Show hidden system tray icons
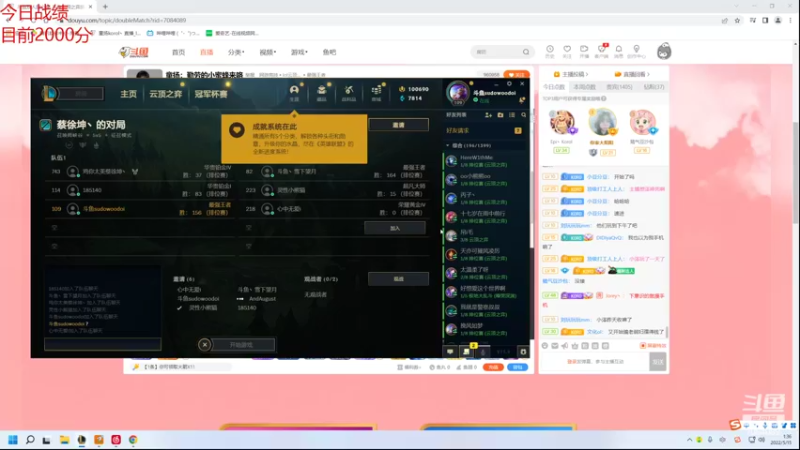 689,440
